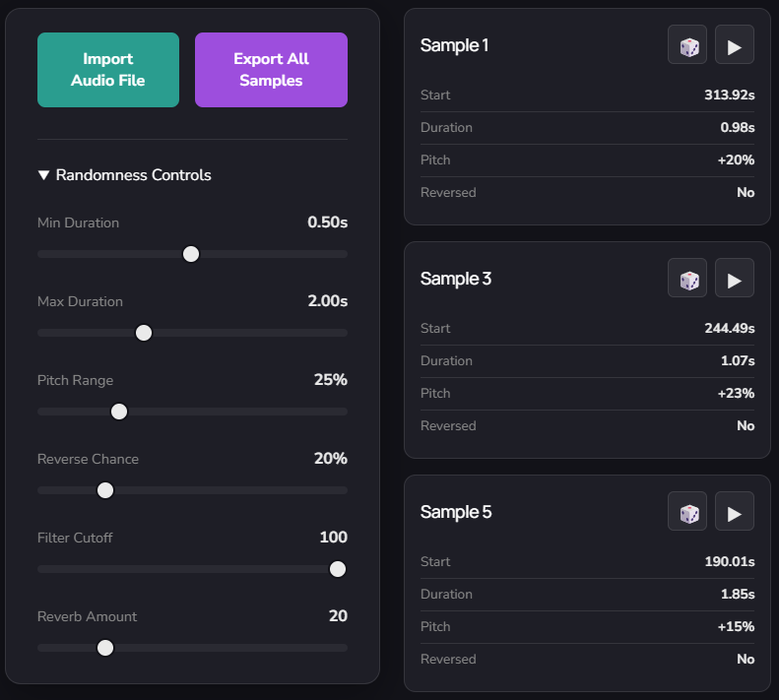Randomize Sample 1 with dice icon
This screenshot has width=779, height=700.
(687, 45)
